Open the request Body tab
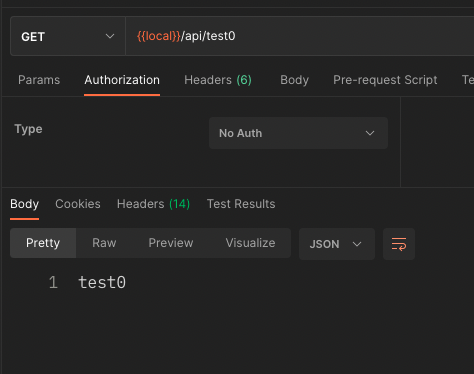Screen dimensions: 474x374 (294, 80)
